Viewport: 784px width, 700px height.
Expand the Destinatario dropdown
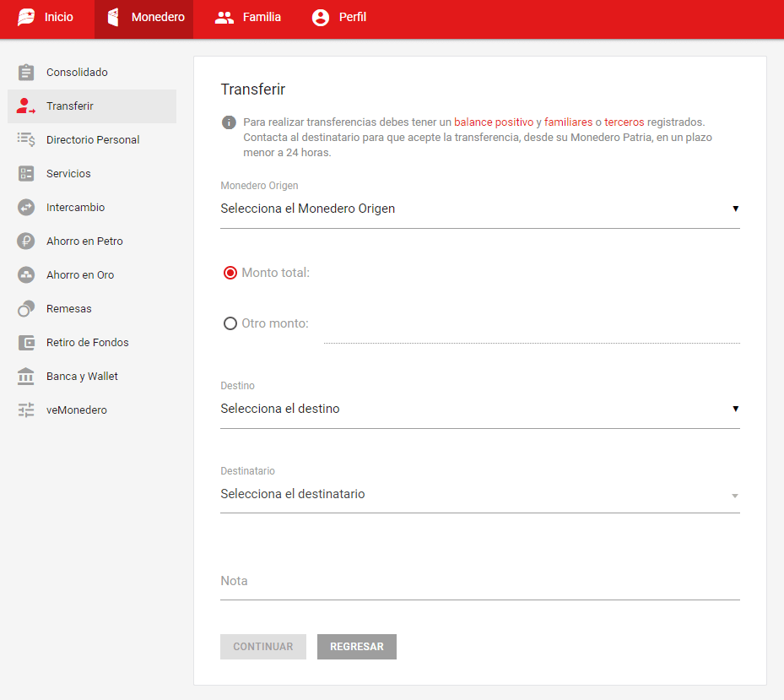point(479,494)
